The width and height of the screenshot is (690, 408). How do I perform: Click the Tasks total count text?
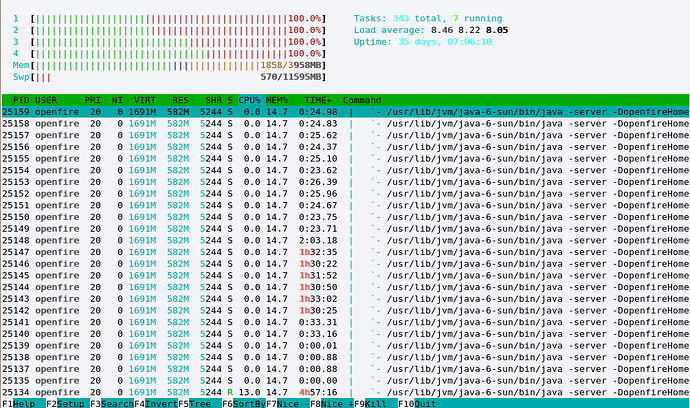coord(400,18)
